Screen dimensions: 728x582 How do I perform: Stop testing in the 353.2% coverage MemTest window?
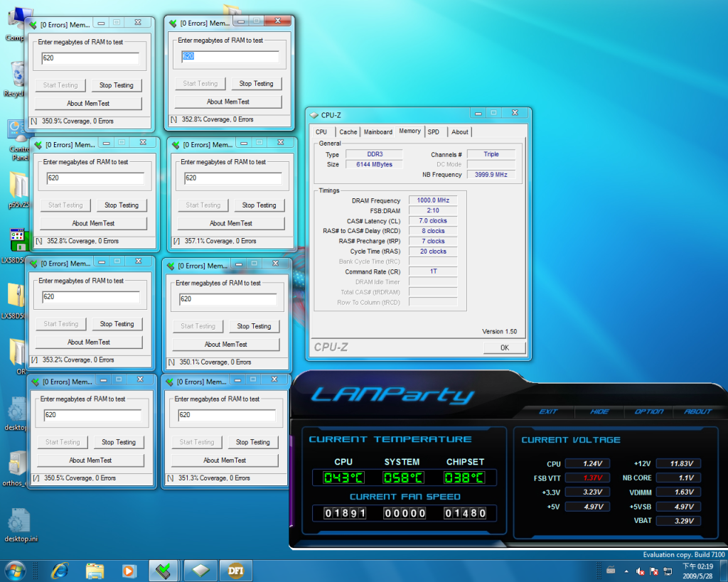point(117,324)
